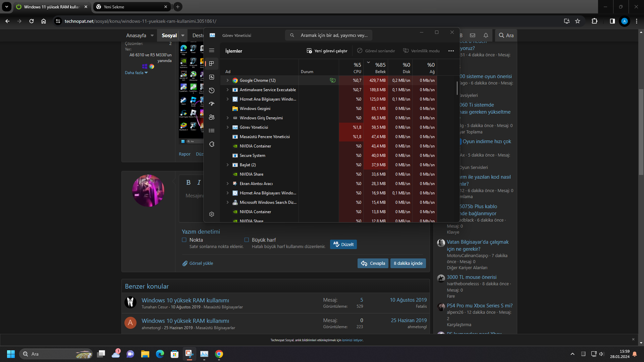The height and width of the screenshot is (362, 644).
Task: Open Anasayfa navigation menu item
Action: click(x=136, y=36)
